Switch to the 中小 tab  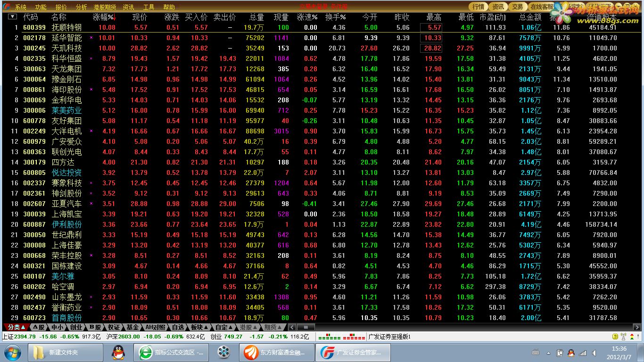[57, 327]
